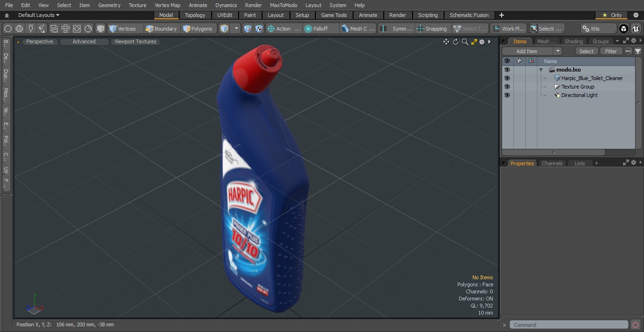Click the viewport pan move icon
This screenshot has width=644, height=332.
tap(446, 42)
